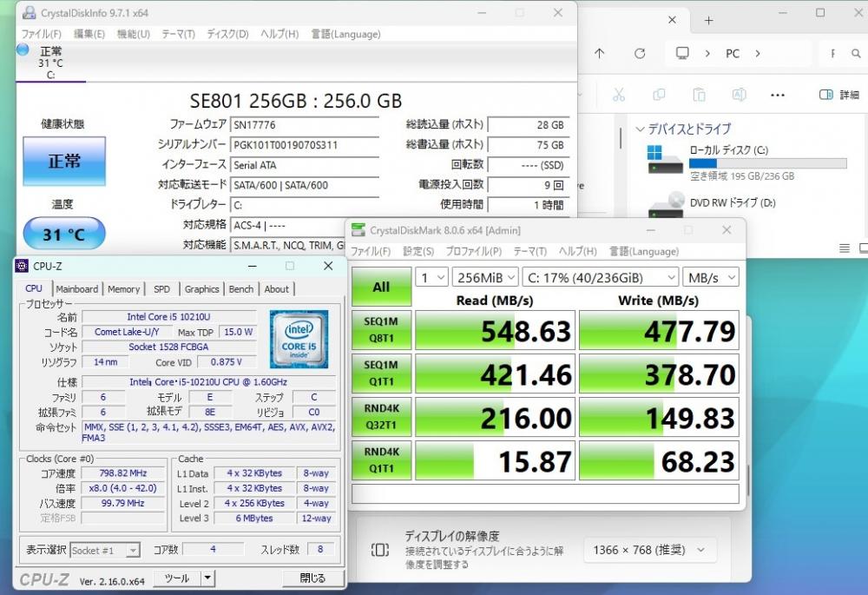This screenshot has height=595, width=868.
Task: Switch to the CPU-Z Graphics tab
Action: click(x=201, y=288)
